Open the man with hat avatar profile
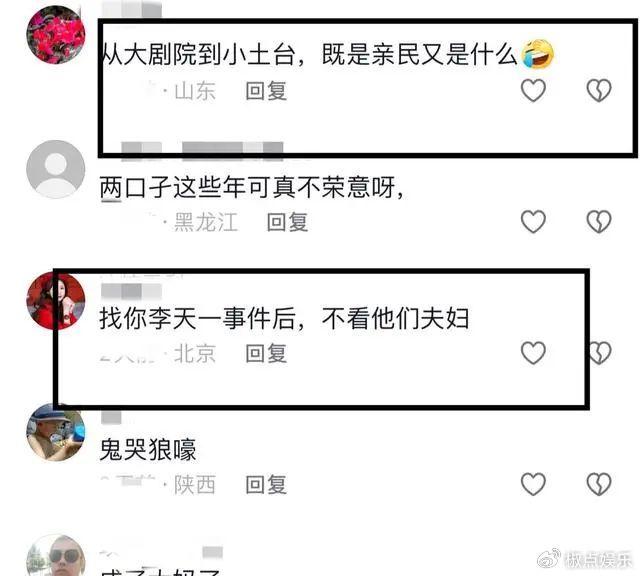 coord(56,433)
